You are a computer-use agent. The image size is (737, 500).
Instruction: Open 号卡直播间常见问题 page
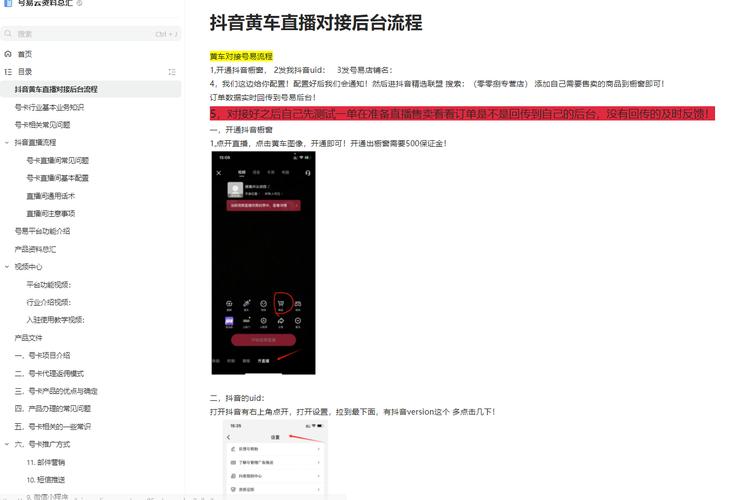(x=58, y=160)
